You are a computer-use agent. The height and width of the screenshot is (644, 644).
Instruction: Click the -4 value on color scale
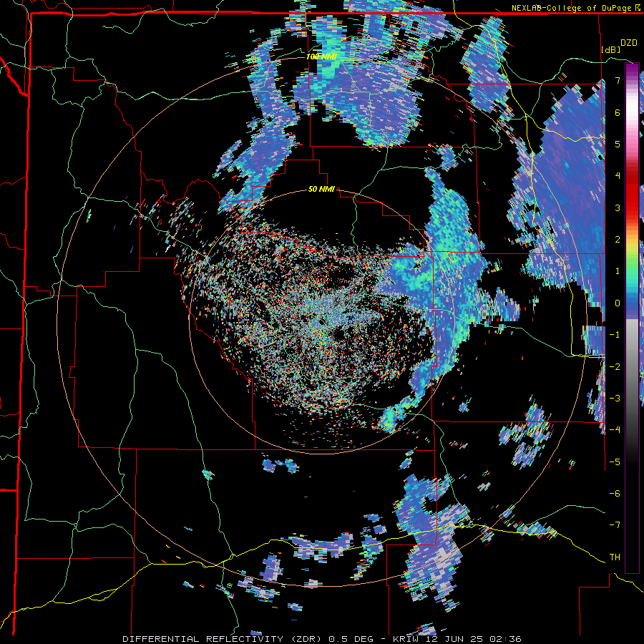pyautogui.click(x=615, y=430)
